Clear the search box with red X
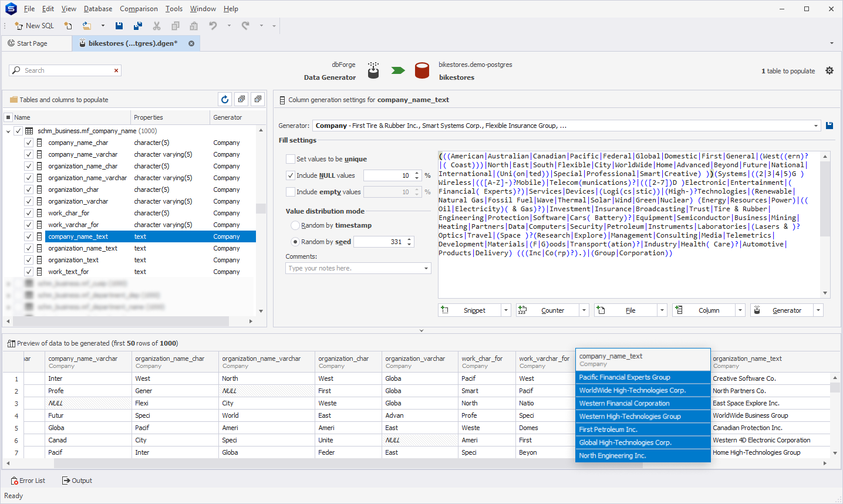The width and height of the screenshot is (843, 504). pyautogui.click(x=116, y=70)
